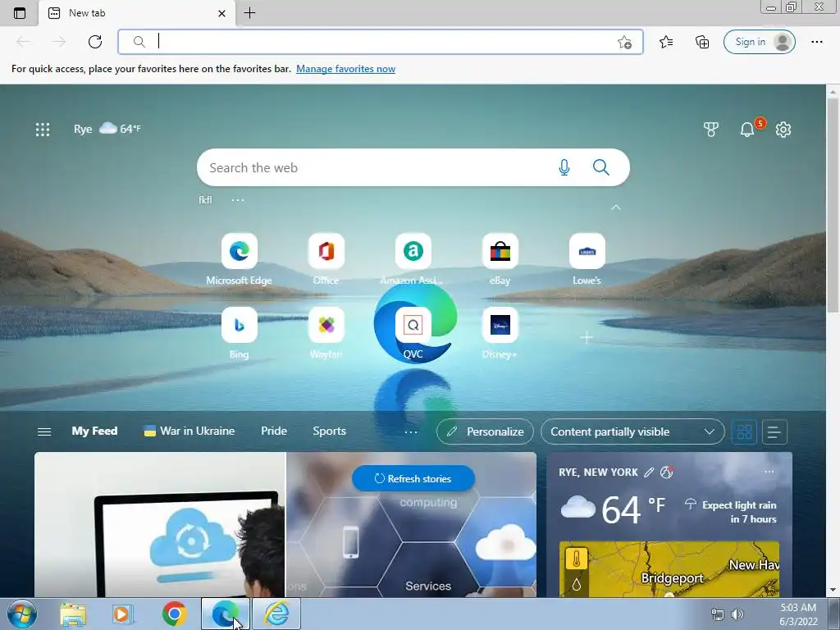
Task: Open more options next to fkfl
Action: pos(238,200)
